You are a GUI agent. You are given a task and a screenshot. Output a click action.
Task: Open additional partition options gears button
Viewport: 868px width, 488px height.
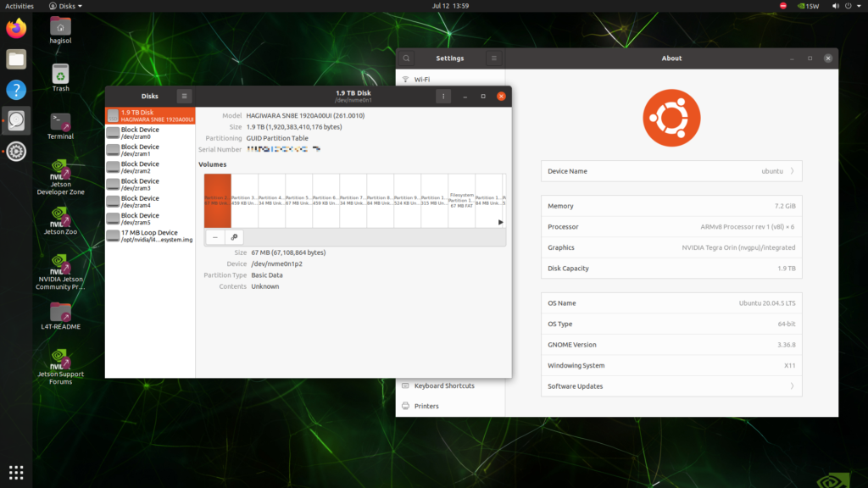[234, 237]
